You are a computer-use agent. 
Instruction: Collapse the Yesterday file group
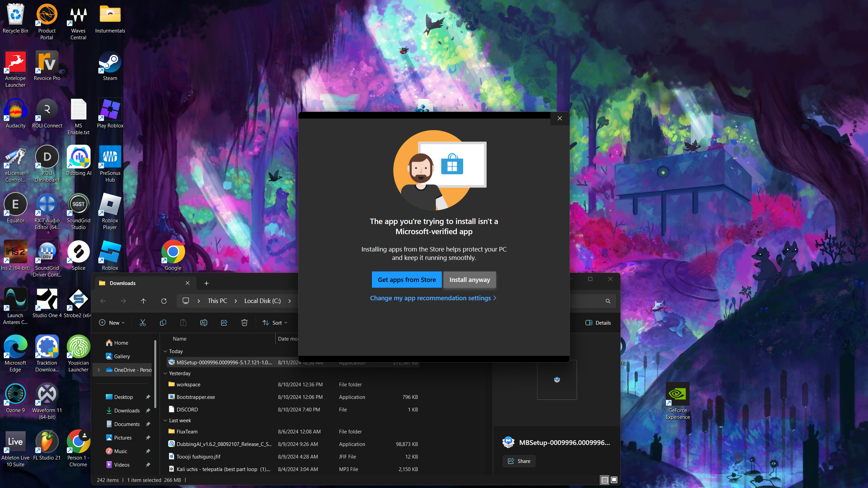[x=165, y=373]
